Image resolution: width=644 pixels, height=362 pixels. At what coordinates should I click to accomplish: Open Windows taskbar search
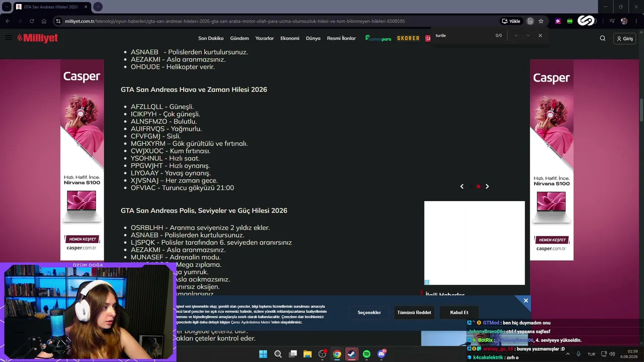pyautogui.click(x=278, y=354)
